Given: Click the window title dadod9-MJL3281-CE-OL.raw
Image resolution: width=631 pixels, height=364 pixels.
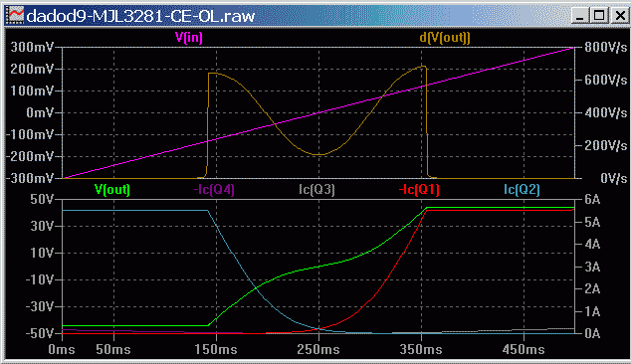Looking at the screenshot, I should pyautogui.click(x=140, y=16).
